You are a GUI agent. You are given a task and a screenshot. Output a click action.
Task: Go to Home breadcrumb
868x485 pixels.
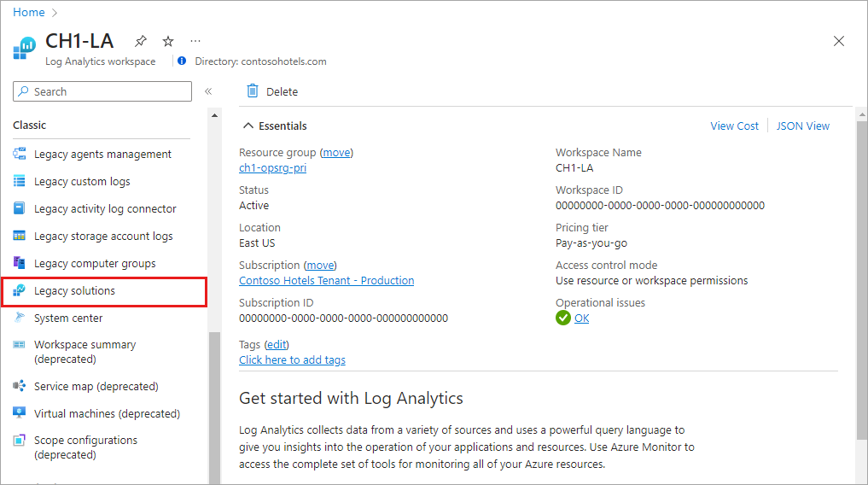pyautogui.click(x=29, y=13)
